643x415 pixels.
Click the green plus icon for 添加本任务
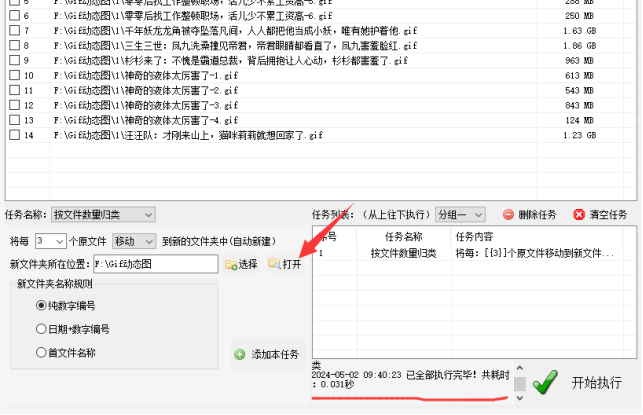point(240,354)
